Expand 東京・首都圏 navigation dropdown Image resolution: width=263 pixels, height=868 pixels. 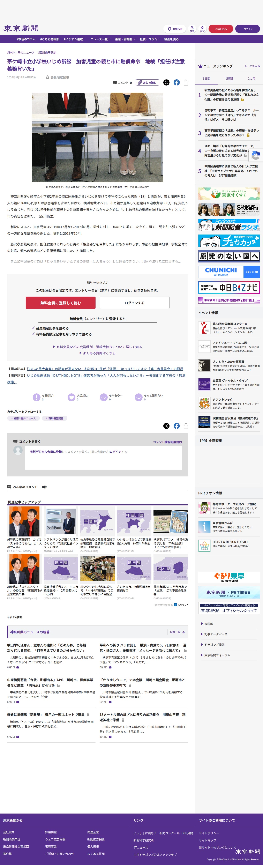pyautogui.click(x=125, y=39)
